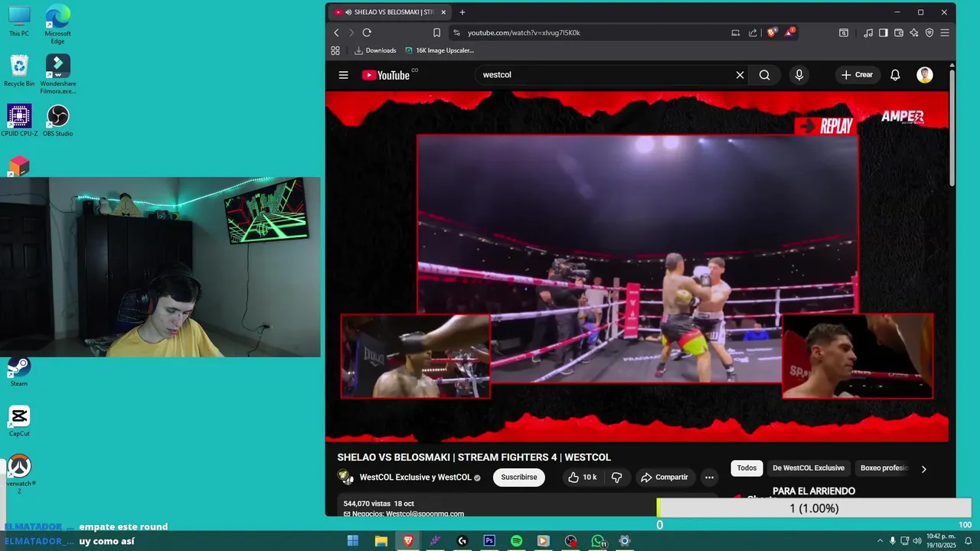980x551 pixels.
Task: Click the share page icon in address bar
Action: point(753,33)
